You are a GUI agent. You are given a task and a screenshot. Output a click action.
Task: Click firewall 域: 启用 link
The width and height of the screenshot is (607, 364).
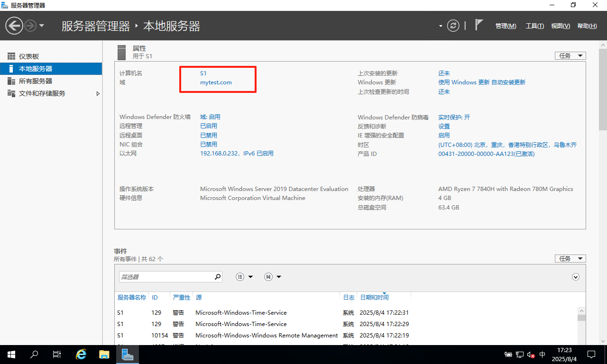coord(210,117)
